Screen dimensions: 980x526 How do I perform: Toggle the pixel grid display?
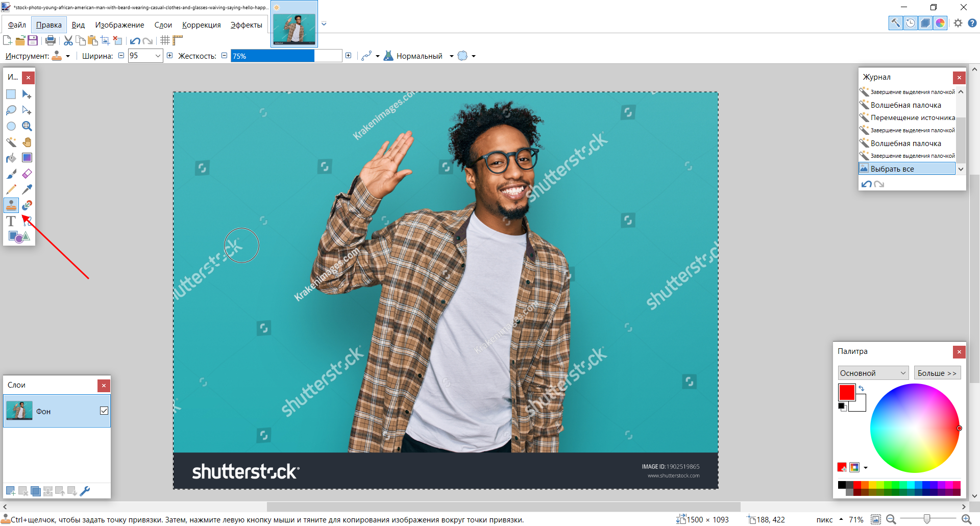coord(165,40)
